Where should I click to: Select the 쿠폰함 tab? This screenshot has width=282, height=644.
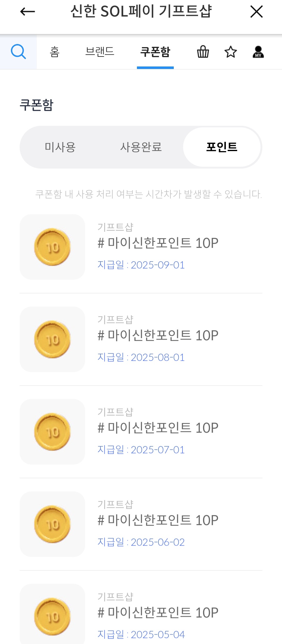(155, 52)
